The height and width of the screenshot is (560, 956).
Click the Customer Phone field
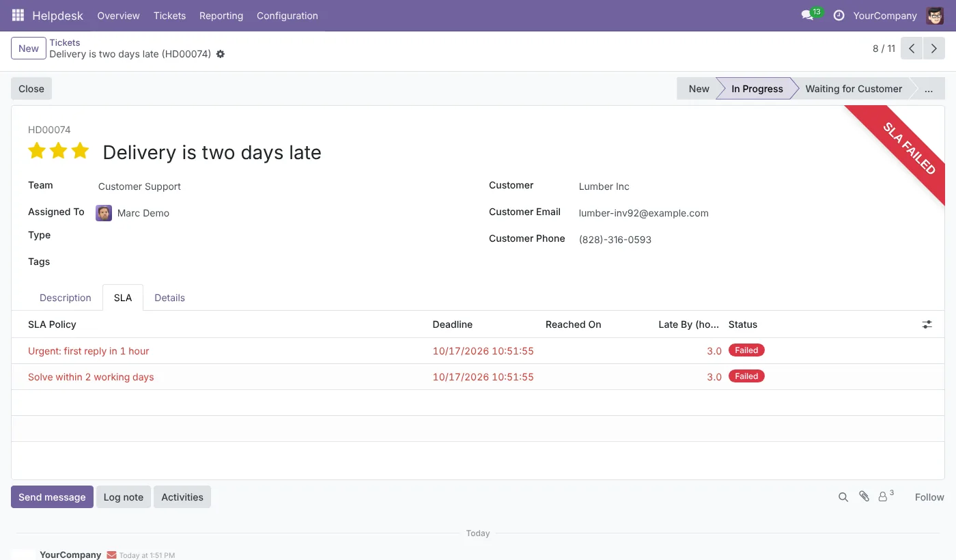click(753, 240)
